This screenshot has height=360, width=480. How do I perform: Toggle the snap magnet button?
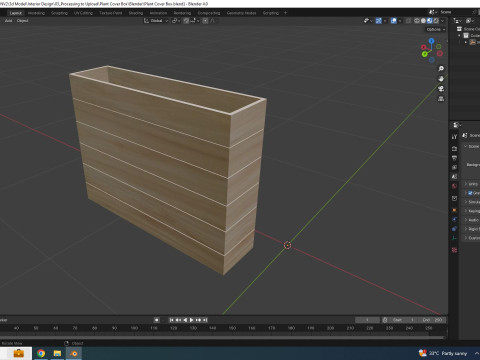pos(186,21)
